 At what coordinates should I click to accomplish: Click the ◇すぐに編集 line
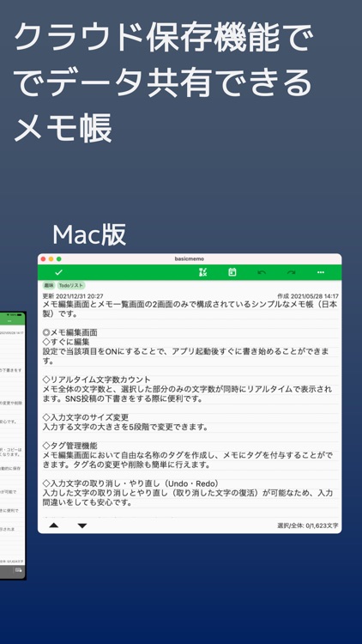66,342
